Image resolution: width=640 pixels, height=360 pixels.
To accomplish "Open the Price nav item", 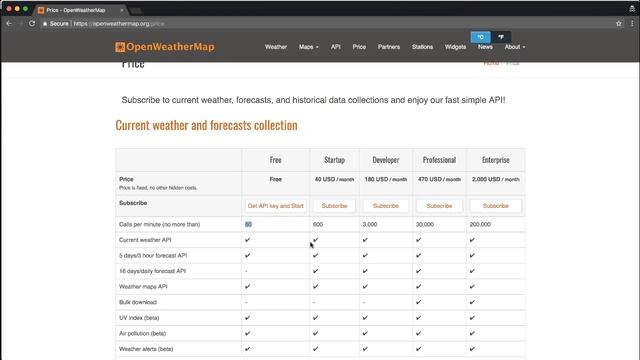I will tap(359, 47).
